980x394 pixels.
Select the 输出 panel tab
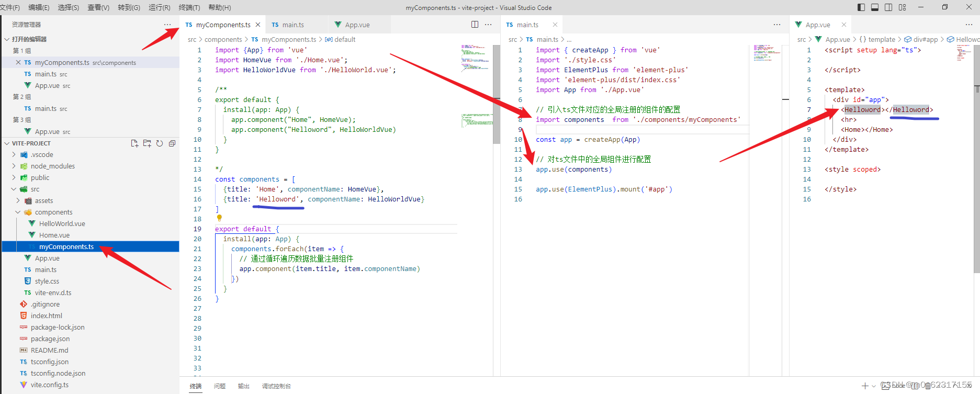point(244,386)
